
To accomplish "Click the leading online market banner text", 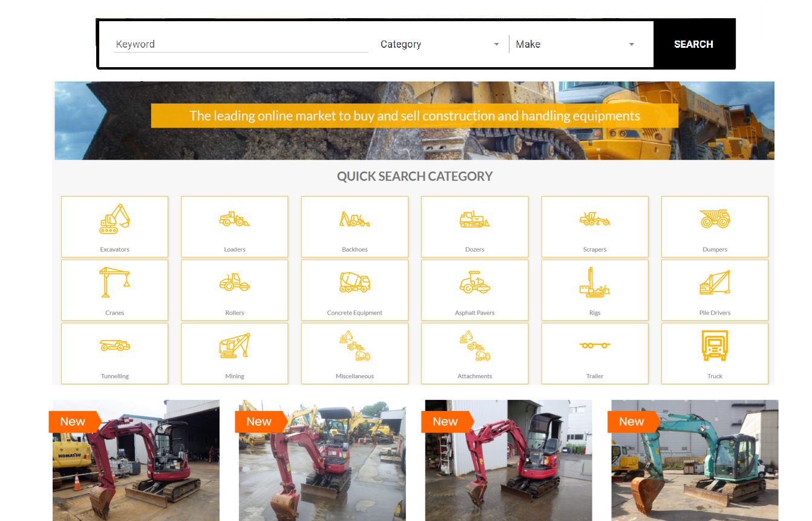I will tap(414, 116).
